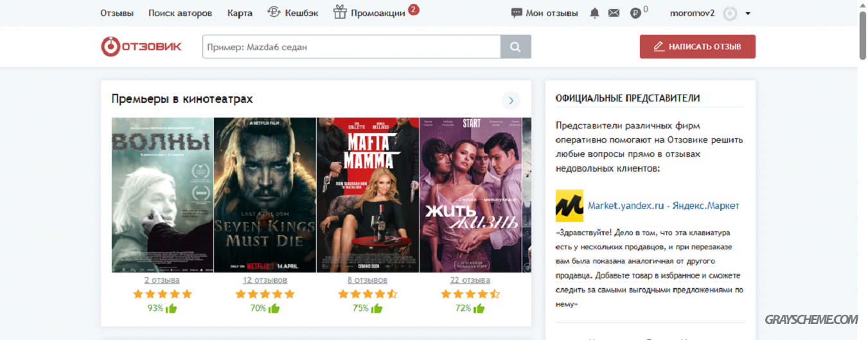Click star rating under Жить жизнь

pos(470,294)
